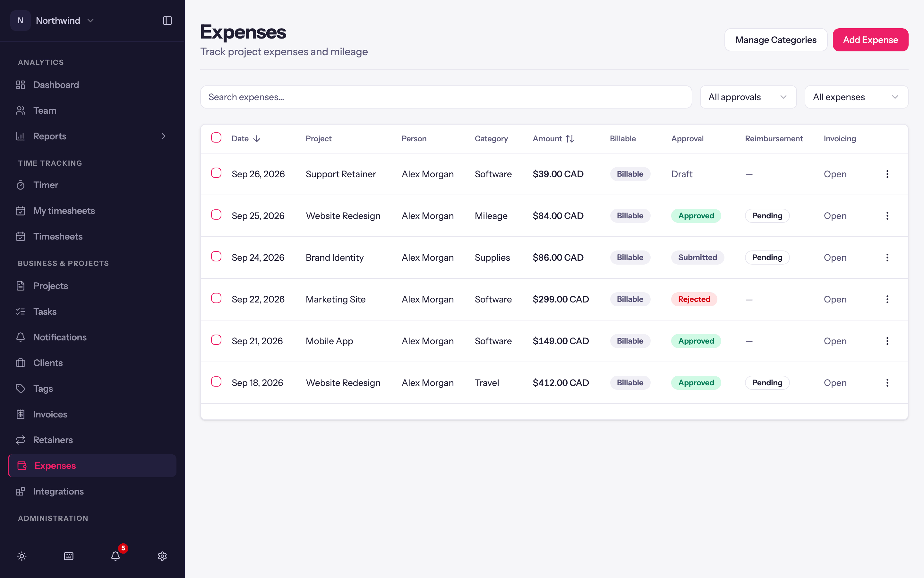Image resolution: width=924 pixels, height=578 pixels.
Task: Click the Retainers repeat icon
Action: pos(21,440)
